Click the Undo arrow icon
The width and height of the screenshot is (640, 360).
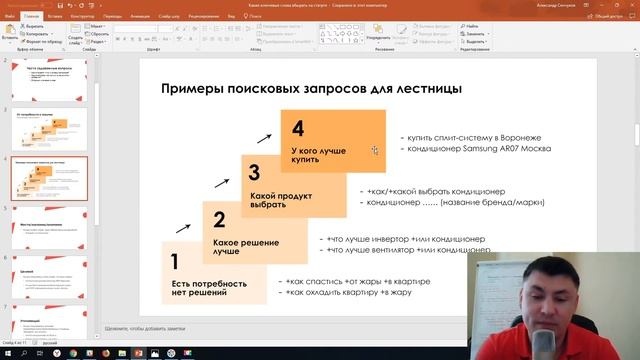pos(70,6)
